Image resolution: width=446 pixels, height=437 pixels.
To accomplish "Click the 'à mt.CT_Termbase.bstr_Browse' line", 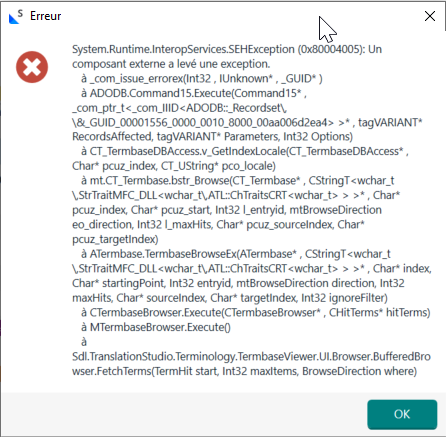I will [237, 181].
